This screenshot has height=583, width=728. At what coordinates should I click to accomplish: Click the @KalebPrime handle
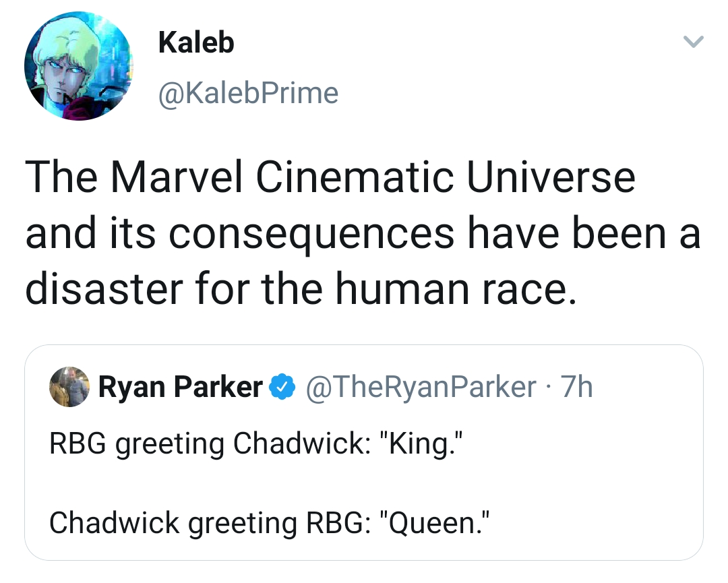[247, 93]
